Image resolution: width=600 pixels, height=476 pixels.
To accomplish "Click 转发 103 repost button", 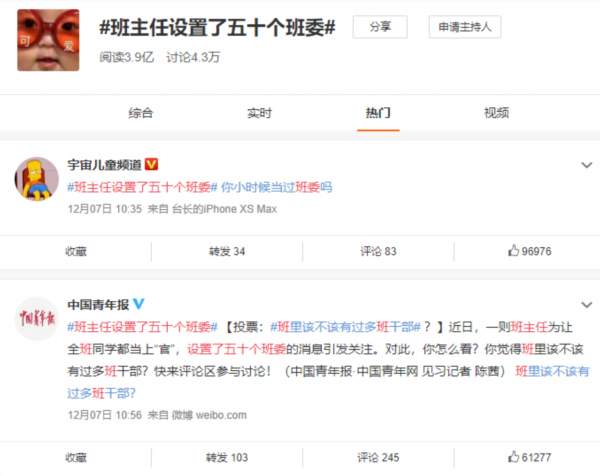I will tap(227, 457).
